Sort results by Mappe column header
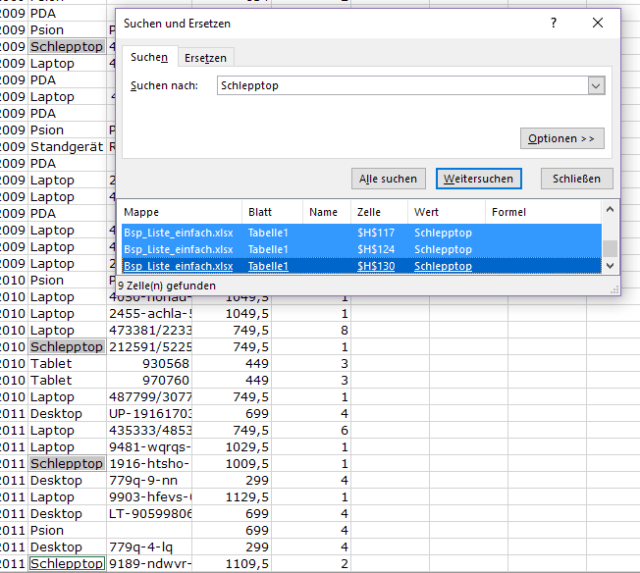640x573 pixels. (180, 212)
